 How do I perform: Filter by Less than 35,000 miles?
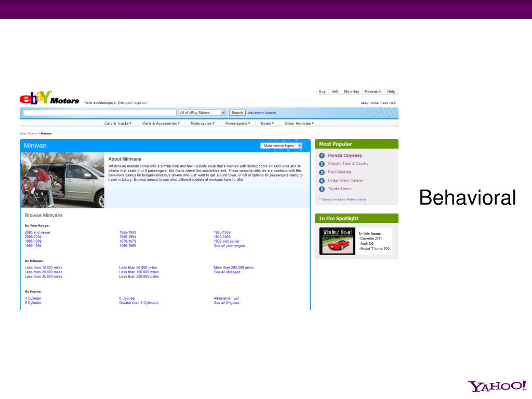[x=44, y=277]
